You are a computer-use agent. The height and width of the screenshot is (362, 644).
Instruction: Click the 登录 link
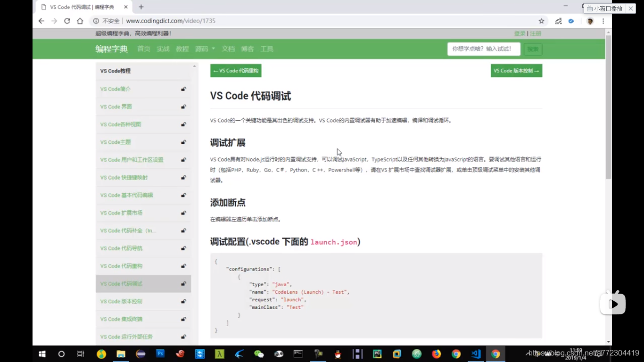520,33
